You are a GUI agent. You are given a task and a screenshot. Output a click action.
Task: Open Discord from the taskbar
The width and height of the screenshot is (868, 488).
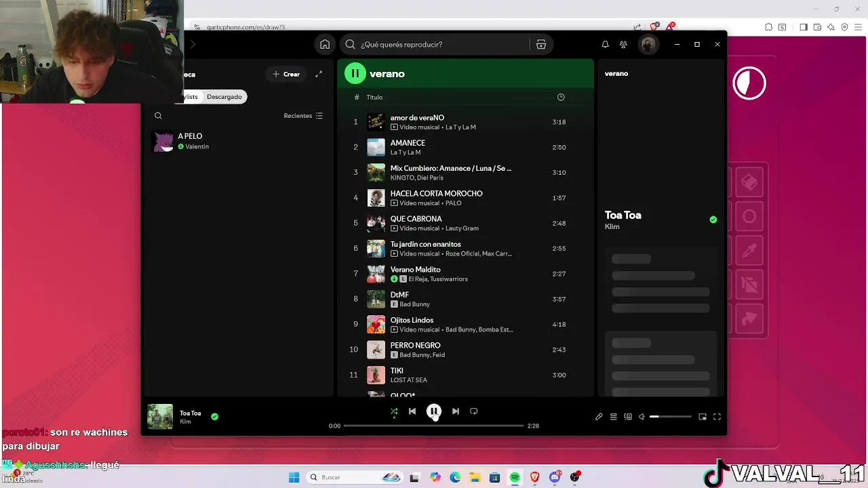click(555, 478)
